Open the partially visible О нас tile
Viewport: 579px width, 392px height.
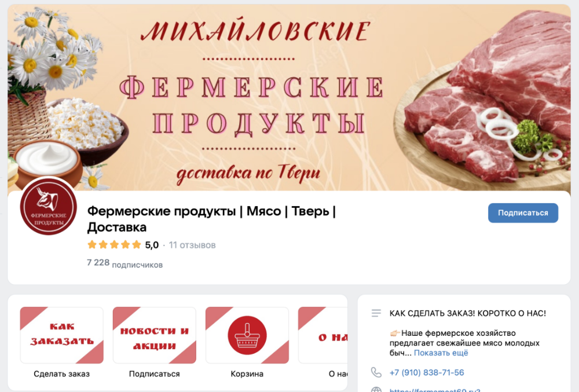pos(323,335)
